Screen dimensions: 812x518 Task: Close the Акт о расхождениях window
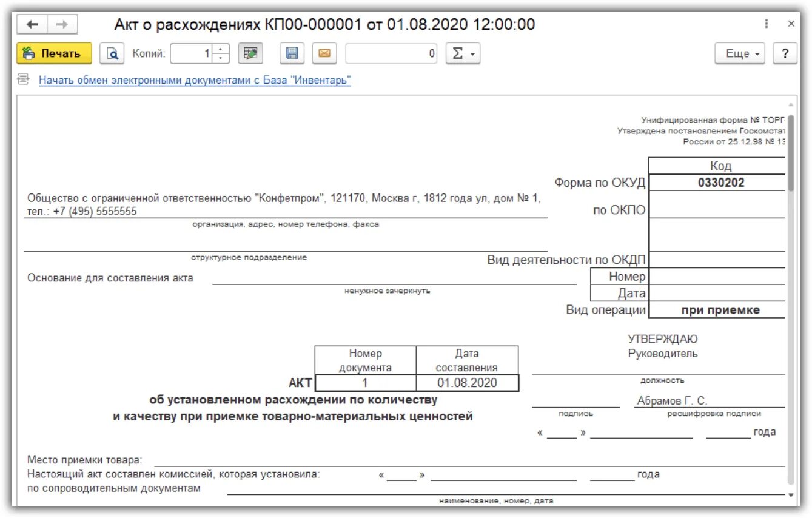(x=791, y=24)
